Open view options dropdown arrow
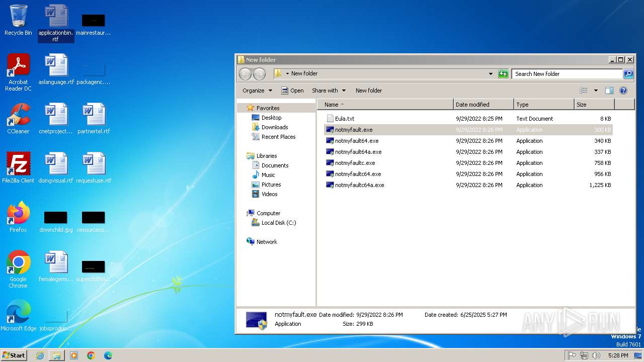The image size is (644, 362). click(x=596, y=90)
